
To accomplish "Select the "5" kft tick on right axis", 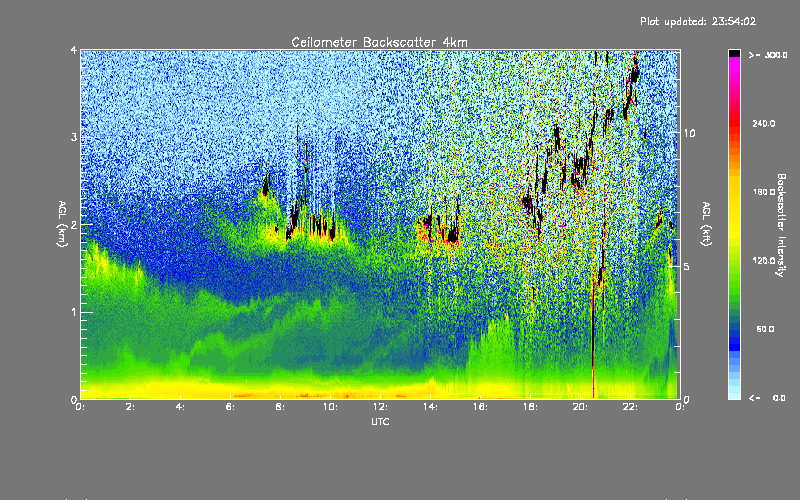I will click(x=687, y=267).
